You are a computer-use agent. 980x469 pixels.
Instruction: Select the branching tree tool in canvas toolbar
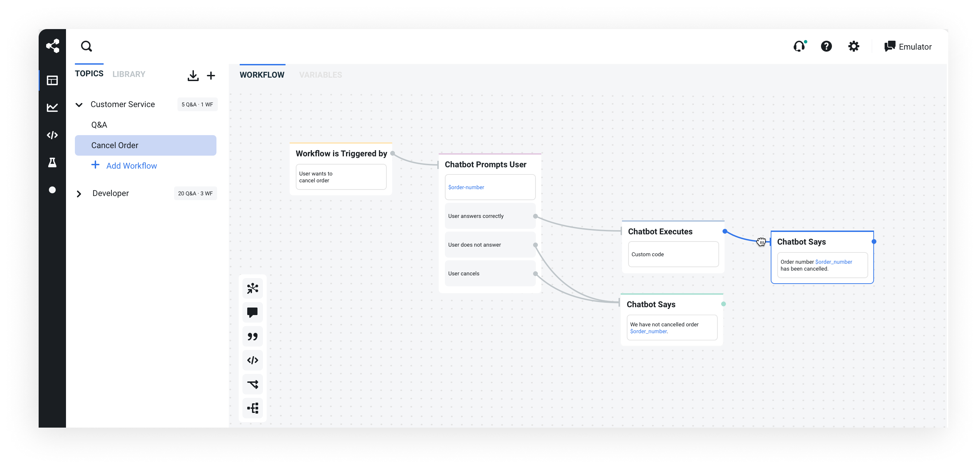(253, 408)
